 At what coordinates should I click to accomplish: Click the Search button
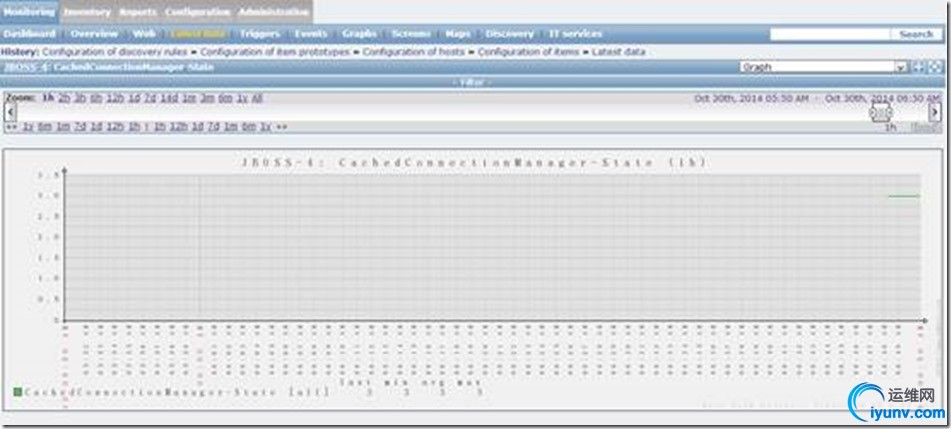(x=916, y=34)
